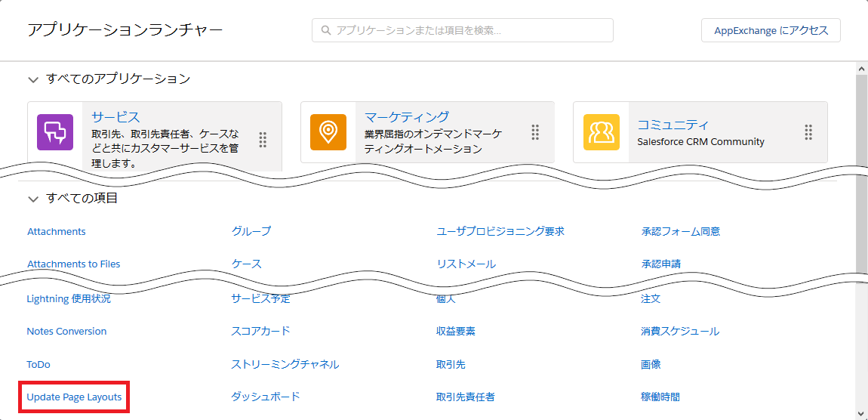Open the ダッシュボード item
The height and width of the screenshot is (420, 868).
(266, 397)
